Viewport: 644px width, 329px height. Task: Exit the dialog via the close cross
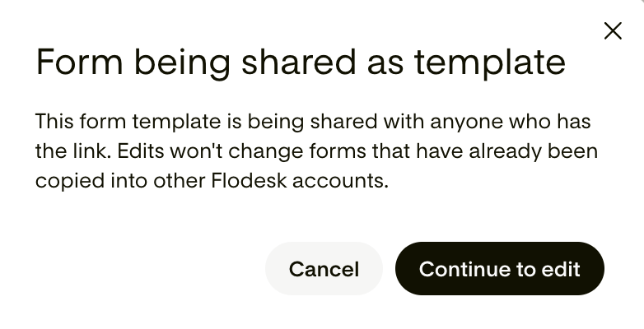tap(613, 30)
